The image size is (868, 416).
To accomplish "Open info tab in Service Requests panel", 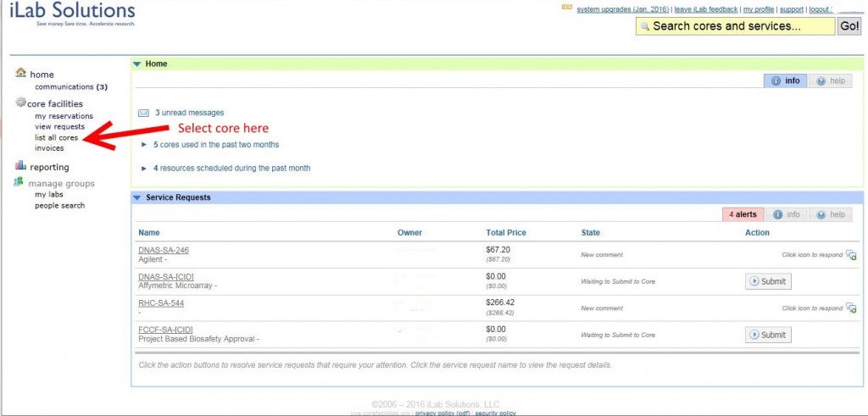I will pos(786,214).
